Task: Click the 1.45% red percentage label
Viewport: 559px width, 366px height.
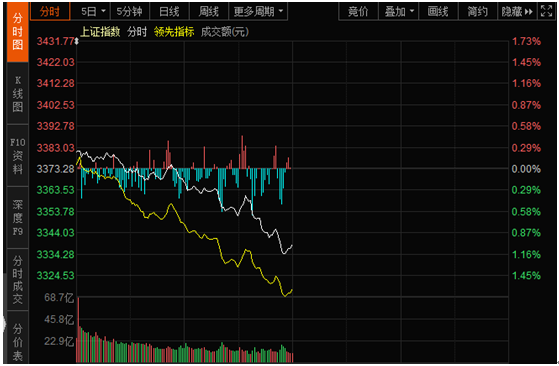Action: pyautogui.click(x=526, y=62)
